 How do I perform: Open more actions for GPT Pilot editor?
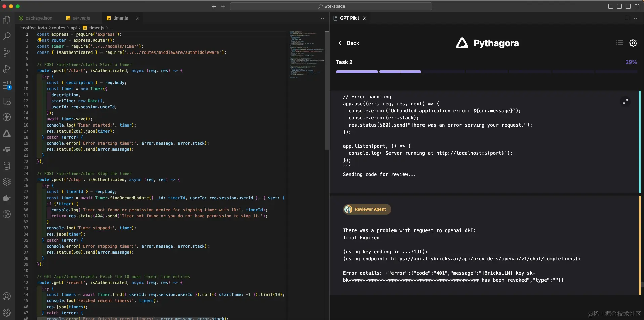coord(636,18)
